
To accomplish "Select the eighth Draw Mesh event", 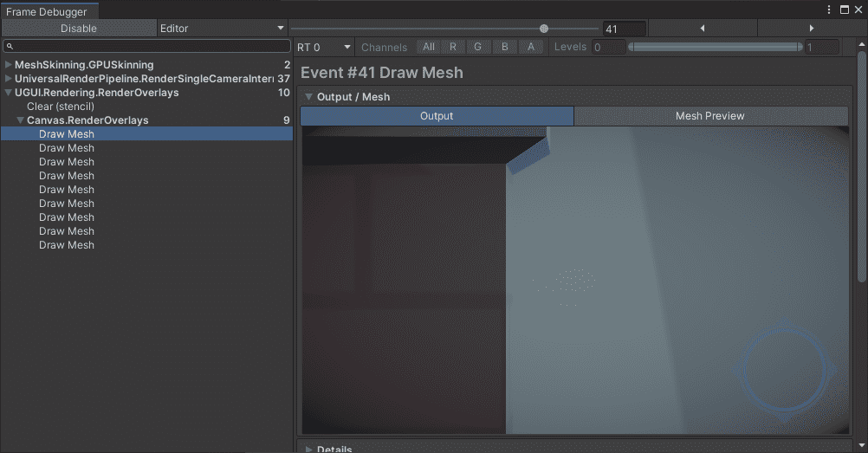I will click(146, 231).
